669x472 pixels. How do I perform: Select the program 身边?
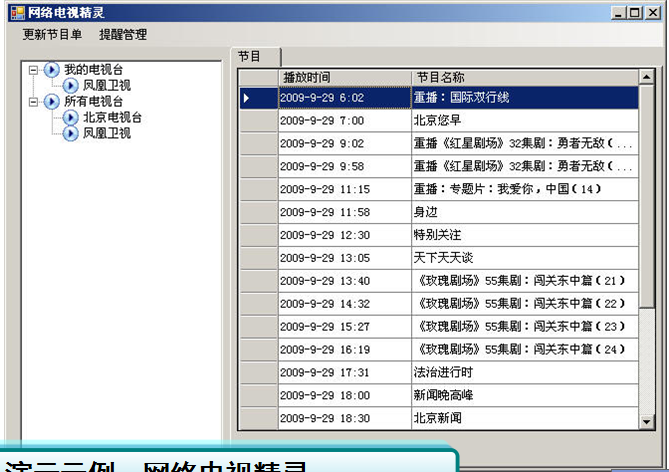[525, 213]
